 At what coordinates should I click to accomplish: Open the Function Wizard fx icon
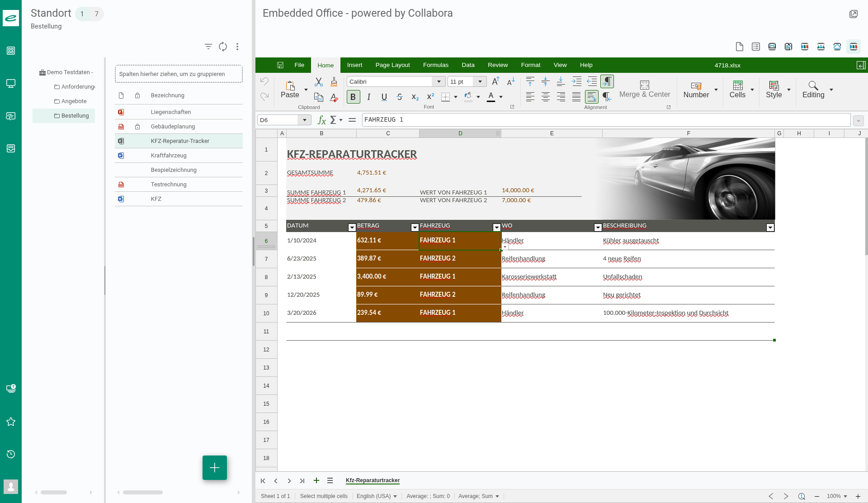(x=321, y=120)
